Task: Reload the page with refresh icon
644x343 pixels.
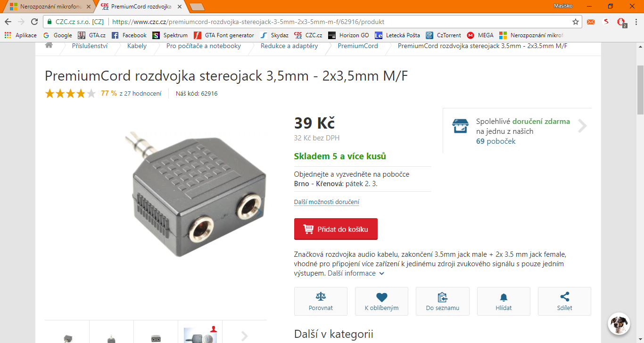Action: coord(34,22)
